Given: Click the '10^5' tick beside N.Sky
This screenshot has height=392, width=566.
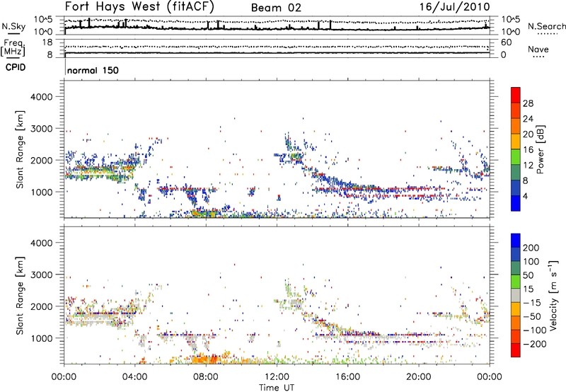Looking at the screenshot, I should [43, 20].
